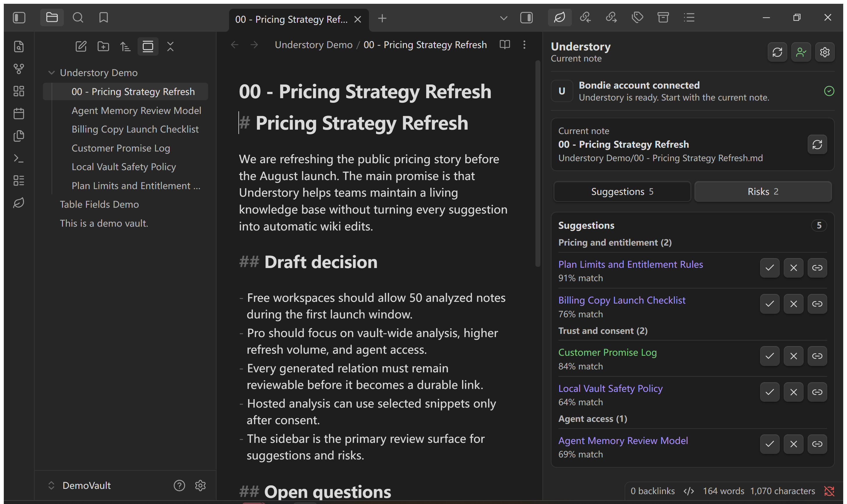Toggle the left sidebar panel
This screenshot has height=504, width=847.
[19, 18]
